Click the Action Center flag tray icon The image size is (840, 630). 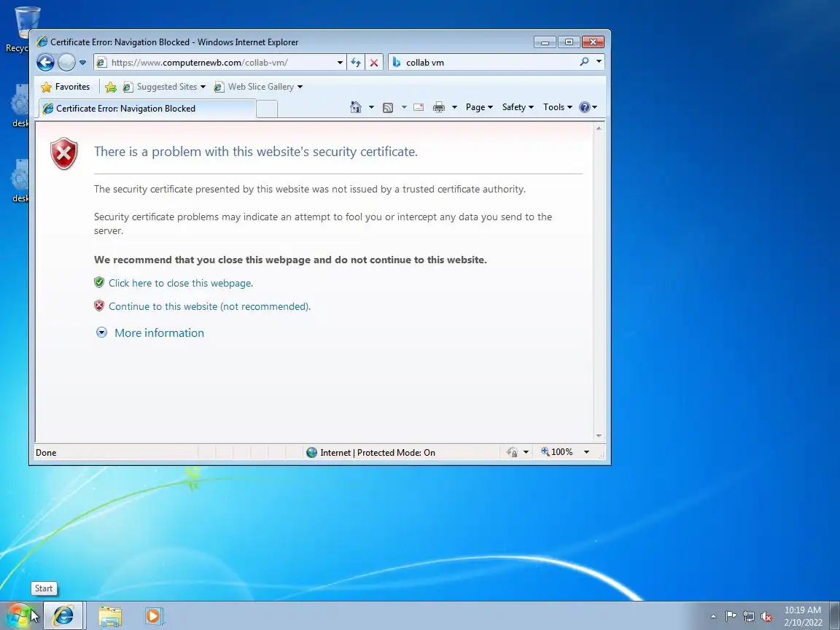coord(731,616)
